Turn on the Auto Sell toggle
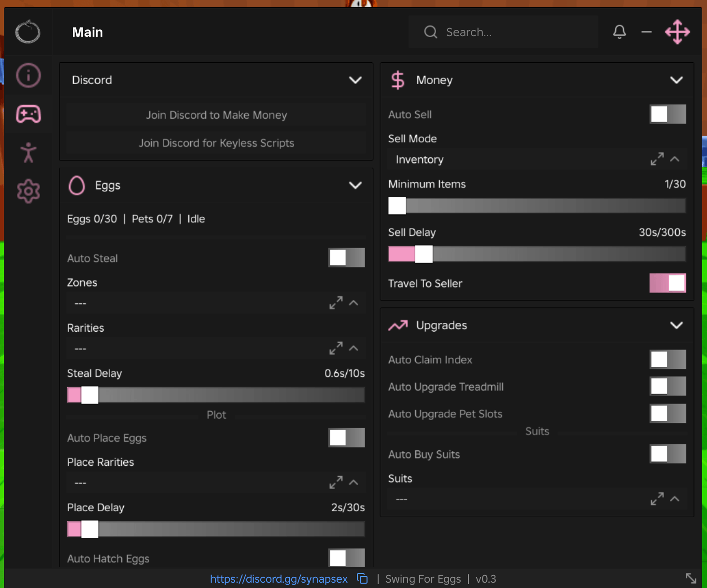Viewport: 707px width, 588px height. (x=668, y=114)
